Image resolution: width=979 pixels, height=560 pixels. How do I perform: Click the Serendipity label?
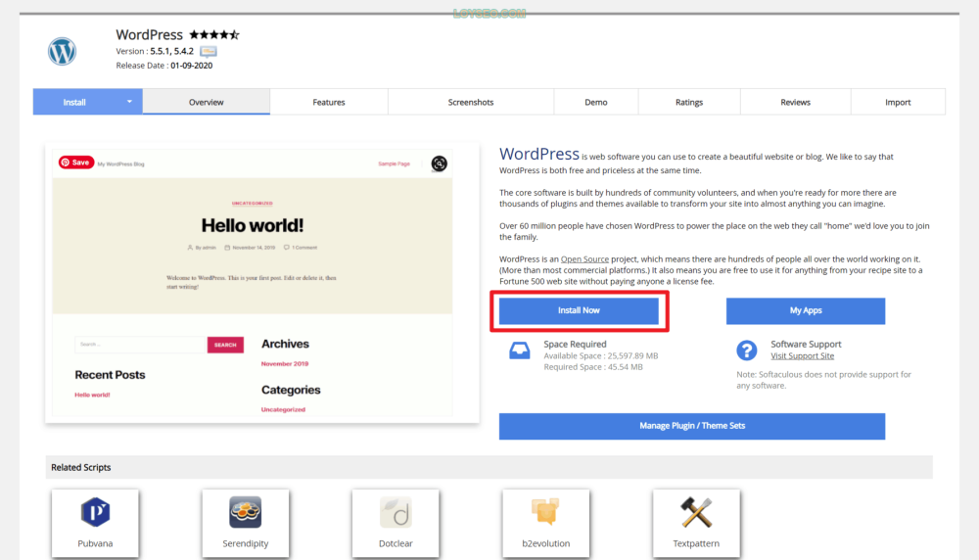click(246, 543)
